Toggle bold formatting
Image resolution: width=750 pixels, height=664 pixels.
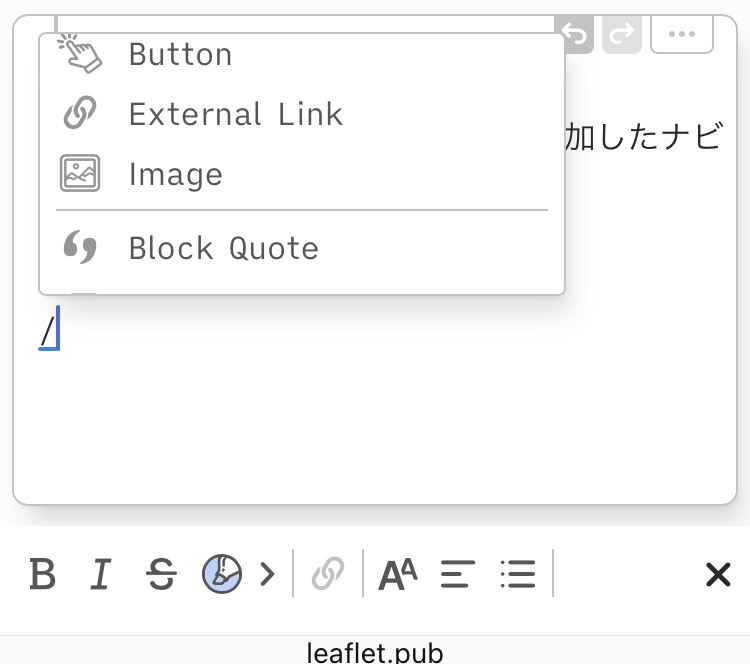coord(42,575)
